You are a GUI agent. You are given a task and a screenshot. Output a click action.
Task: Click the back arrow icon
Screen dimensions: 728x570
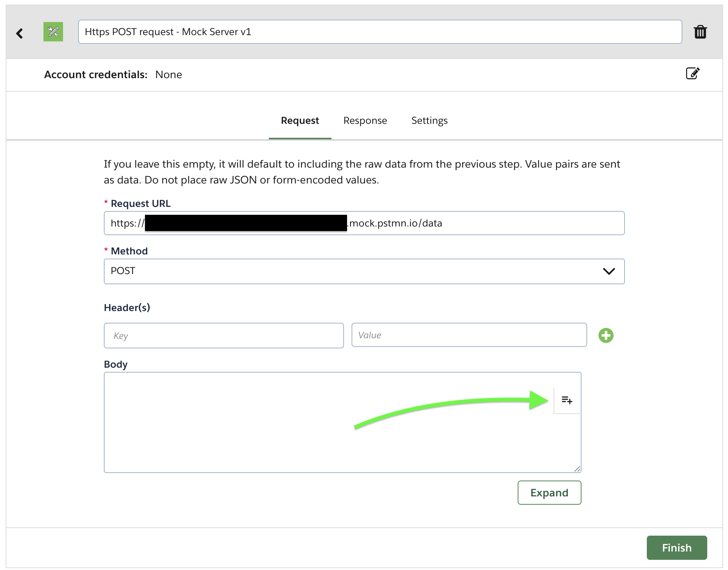pos(20,33)
